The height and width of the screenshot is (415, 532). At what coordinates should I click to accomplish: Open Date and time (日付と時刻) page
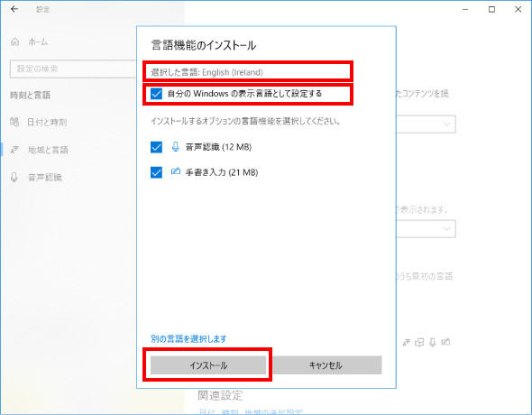pos(47,122)
